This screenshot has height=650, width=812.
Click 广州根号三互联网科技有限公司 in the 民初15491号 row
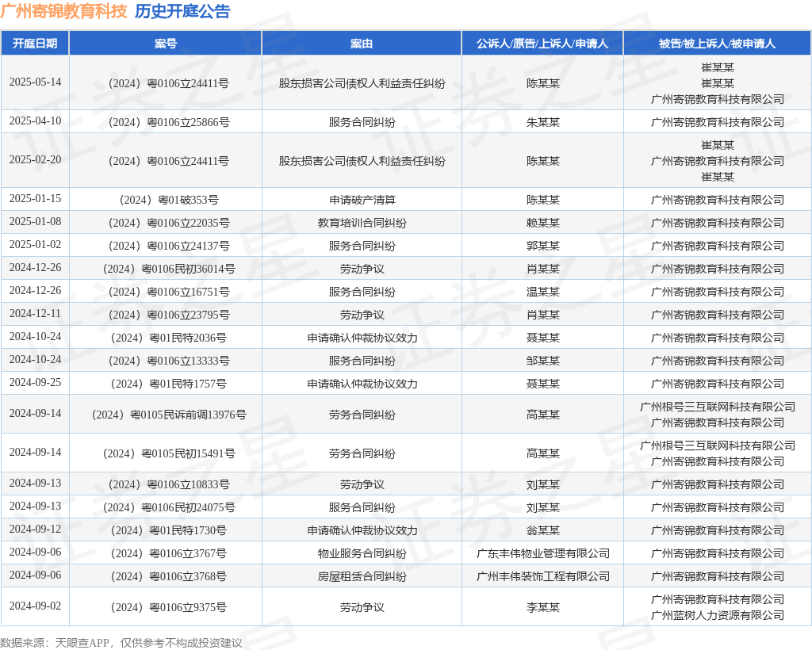tap(717, 445)
